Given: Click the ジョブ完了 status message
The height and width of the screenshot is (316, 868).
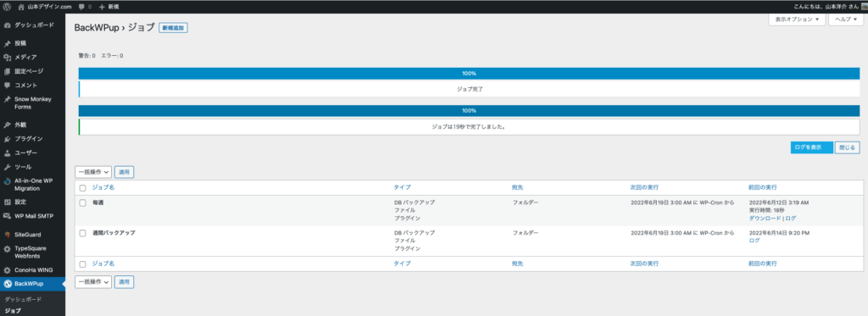Looking at the screenshot, I should point(469,89).
